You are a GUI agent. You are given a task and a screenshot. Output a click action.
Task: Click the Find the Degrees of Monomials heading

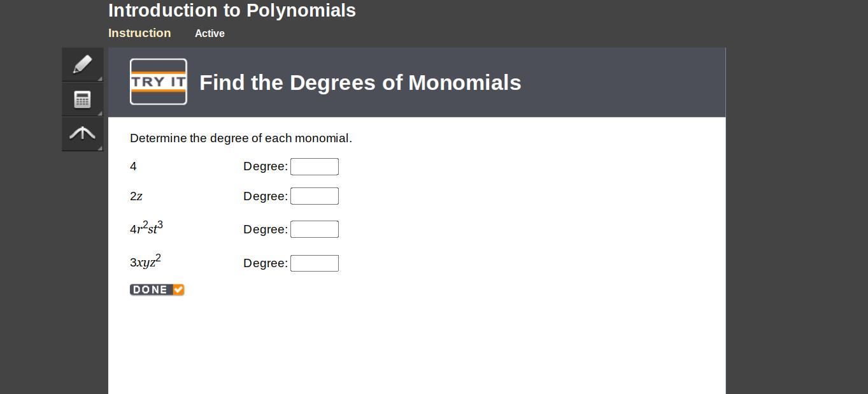click(360, 83)
